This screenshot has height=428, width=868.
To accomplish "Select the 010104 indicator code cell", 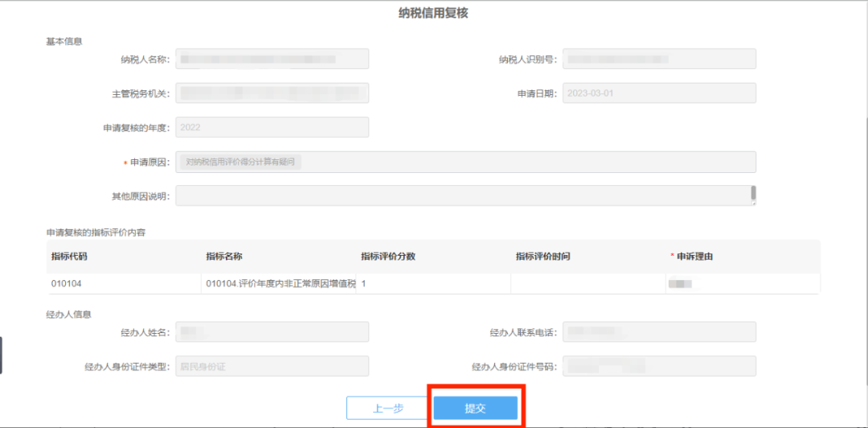I will [124, 284].
